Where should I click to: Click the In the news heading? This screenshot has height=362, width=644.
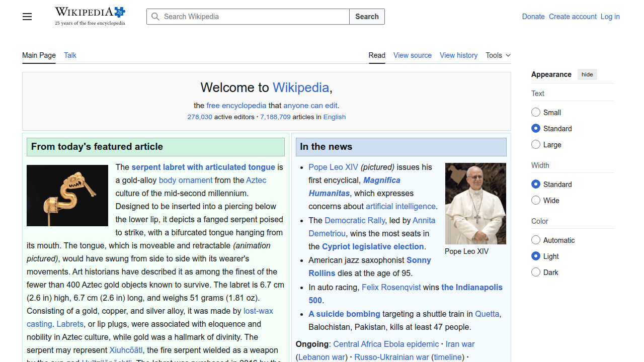(326, 147)
